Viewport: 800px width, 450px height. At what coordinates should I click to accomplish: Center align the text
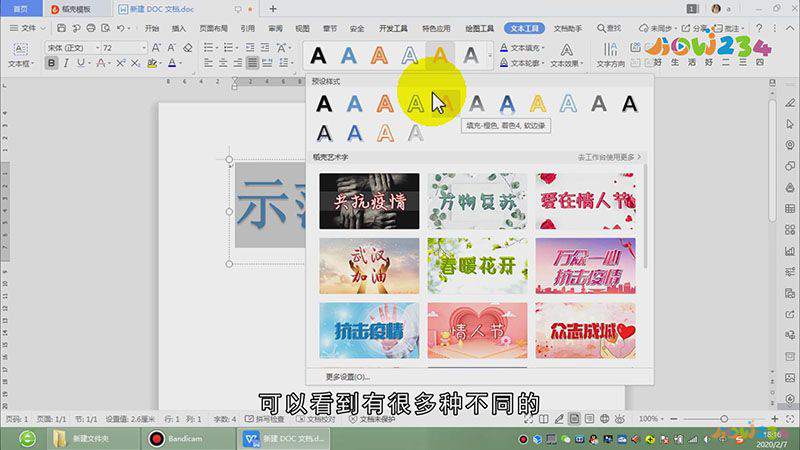(223, 63)
